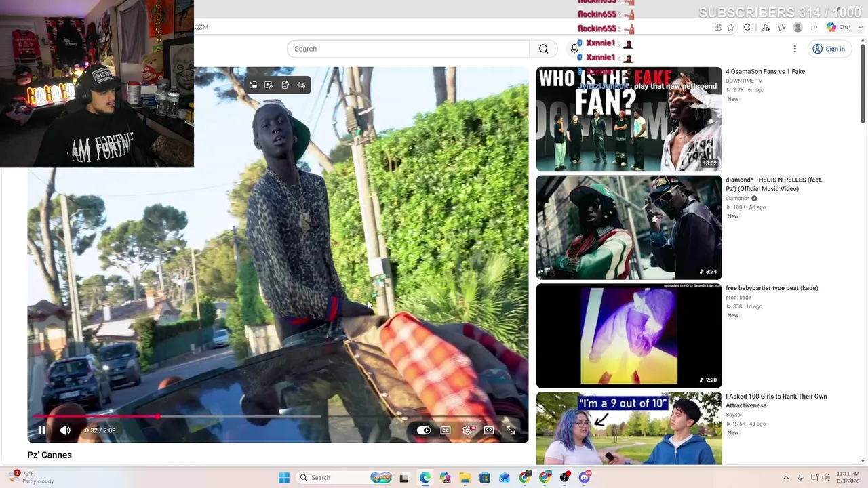Open Outlook from the taskbar
This screenshot has height=488, width=868.
pyautogui.click(x=505, y=478)
